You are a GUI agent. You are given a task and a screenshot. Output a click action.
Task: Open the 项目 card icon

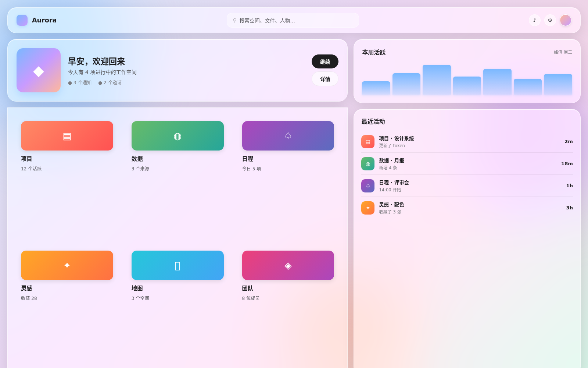[x=67, y=136]
